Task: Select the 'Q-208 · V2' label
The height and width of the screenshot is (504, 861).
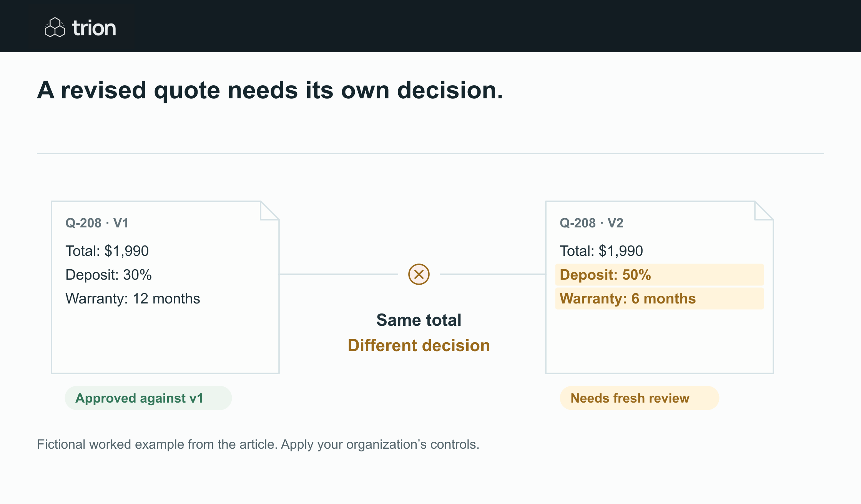Action: (592, 223)
